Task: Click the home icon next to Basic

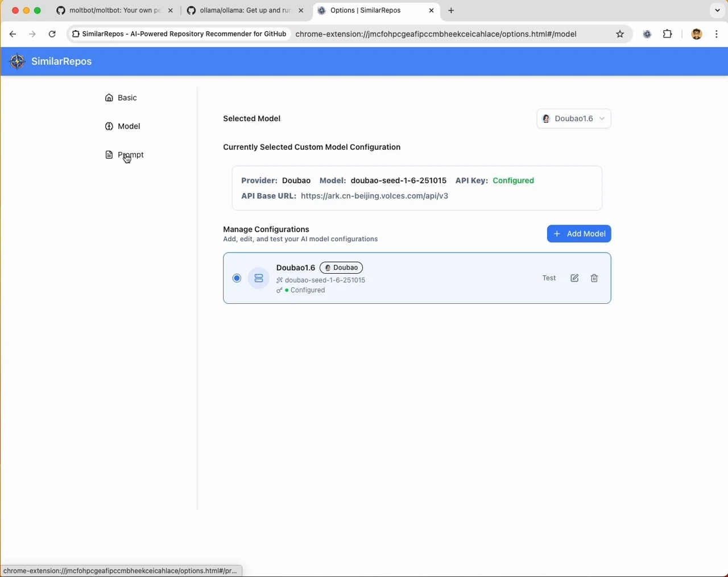Action: 109,98
